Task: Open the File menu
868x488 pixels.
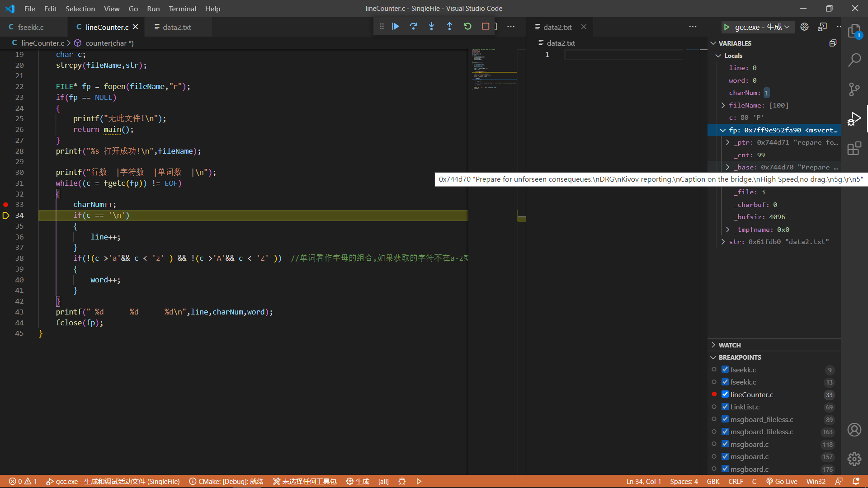Action: coord(30,9)
